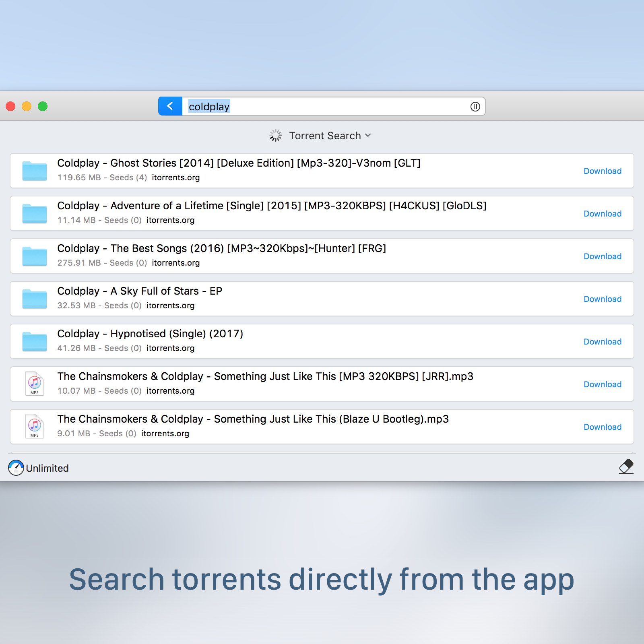Click the A Sky Full of Stars folder icon
Viewport: 644px width, 644px height.
tap(35, 299)
